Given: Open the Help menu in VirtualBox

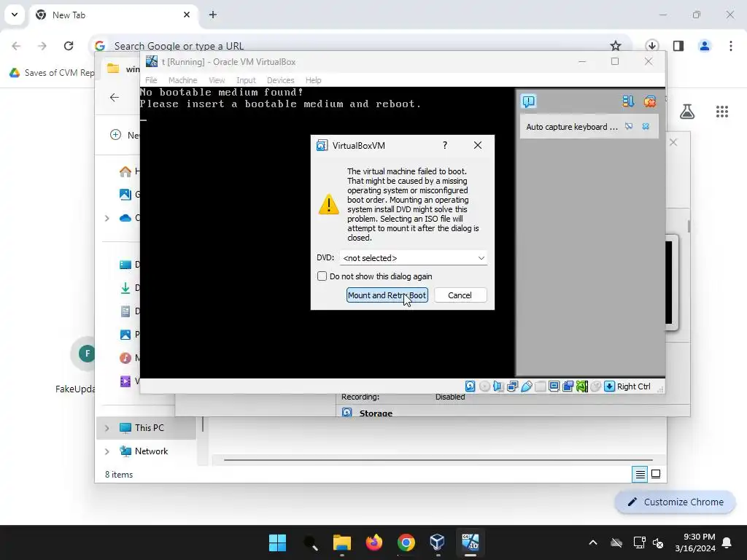Looking at the screenshot, I should click(314, 80).
